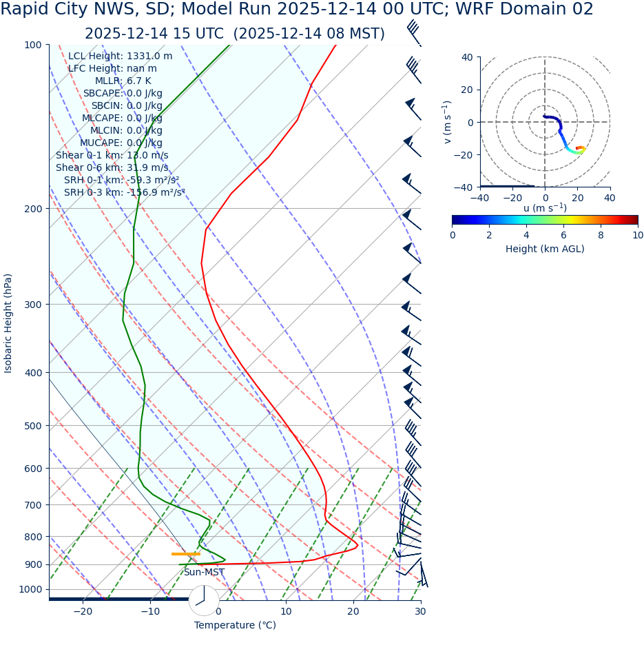Select the Shear 0-6 km value text
This screenshot has width=644, height=645.
pos(112,167)
